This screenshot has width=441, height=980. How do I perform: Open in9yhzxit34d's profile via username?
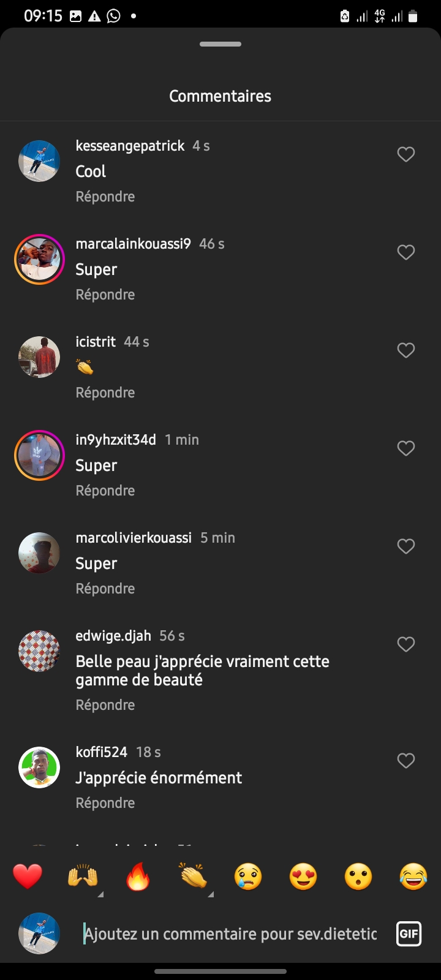[x=116, y=440]
